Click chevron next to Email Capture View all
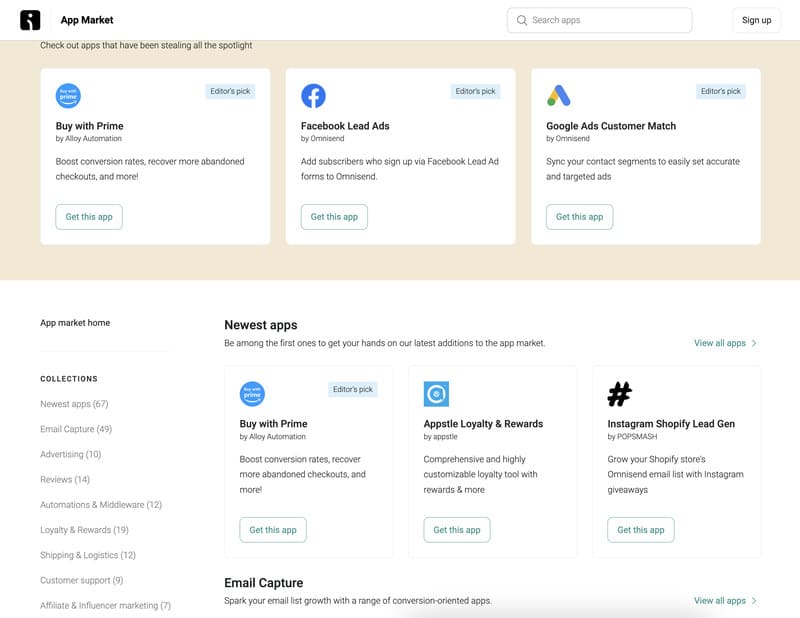Image resolution: width=800 pixels, height=618 pixels. tap(754, 601)
